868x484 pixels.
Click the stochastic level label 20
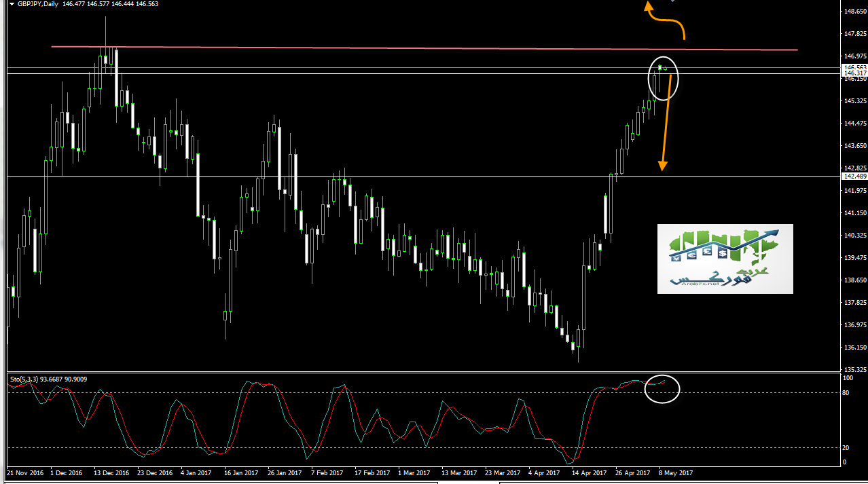pyautogui.click(x=846, y=447)
